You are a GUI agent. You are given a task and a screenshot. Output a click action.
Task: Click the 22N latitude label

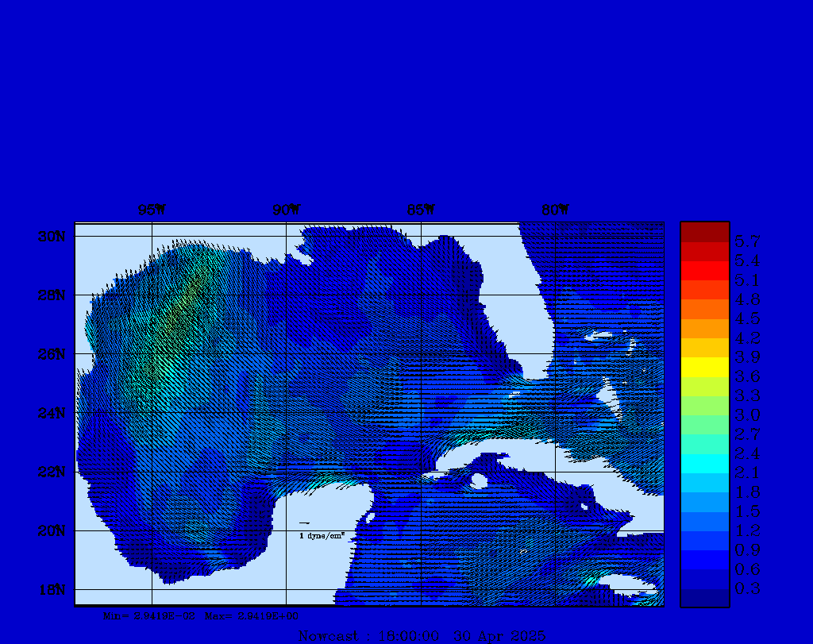(52, 472)
